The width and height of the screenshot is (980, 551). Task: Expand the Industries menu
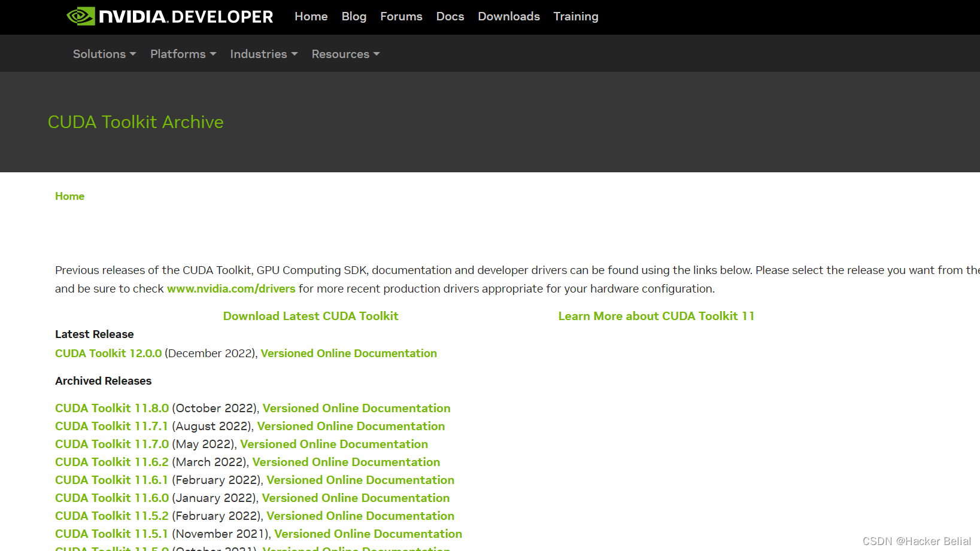point(264,54)
